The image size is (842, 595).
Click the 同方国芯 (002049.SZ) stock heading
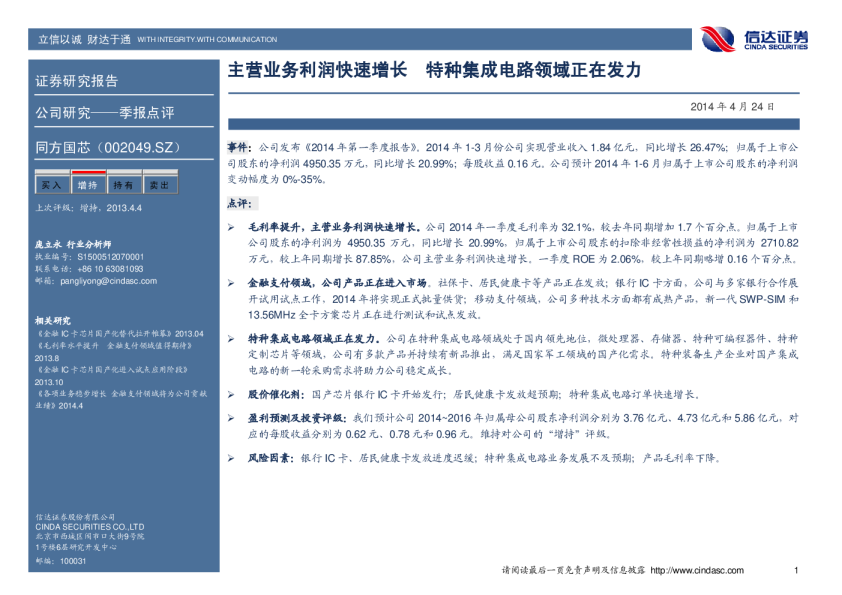tap(106, 148)
